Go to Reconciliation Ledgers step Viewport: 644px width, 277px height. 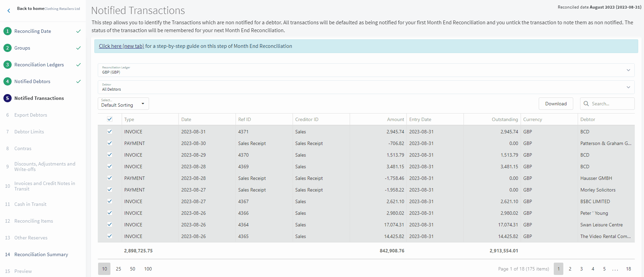coord(39,65)
